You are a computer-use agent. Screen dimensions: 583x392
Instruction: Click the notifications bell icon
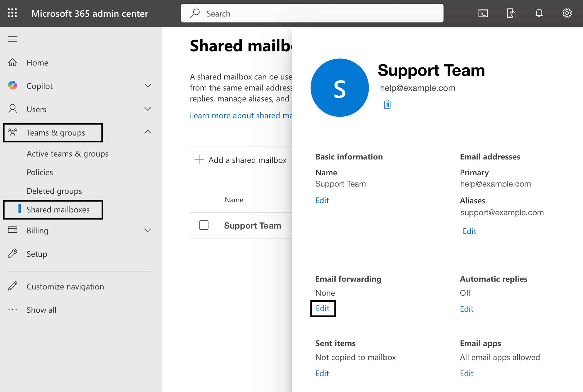pos(539,13)
